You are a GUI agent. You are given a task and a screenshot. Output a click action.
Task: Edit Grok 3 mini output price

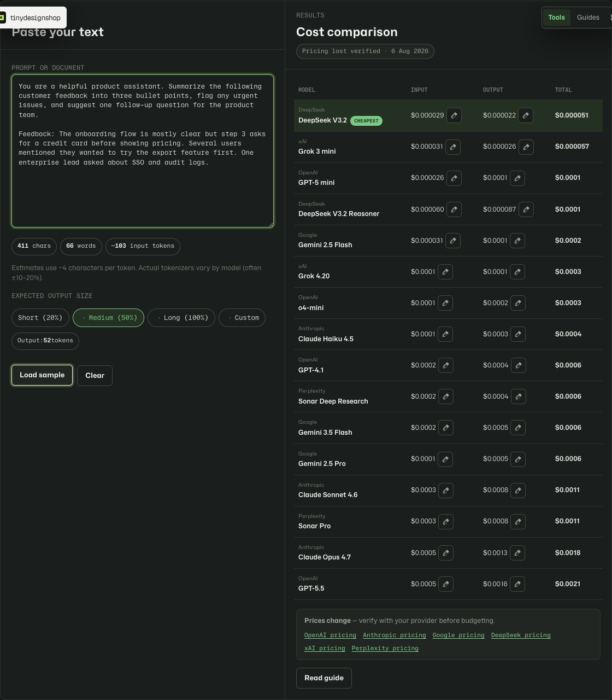526,147
